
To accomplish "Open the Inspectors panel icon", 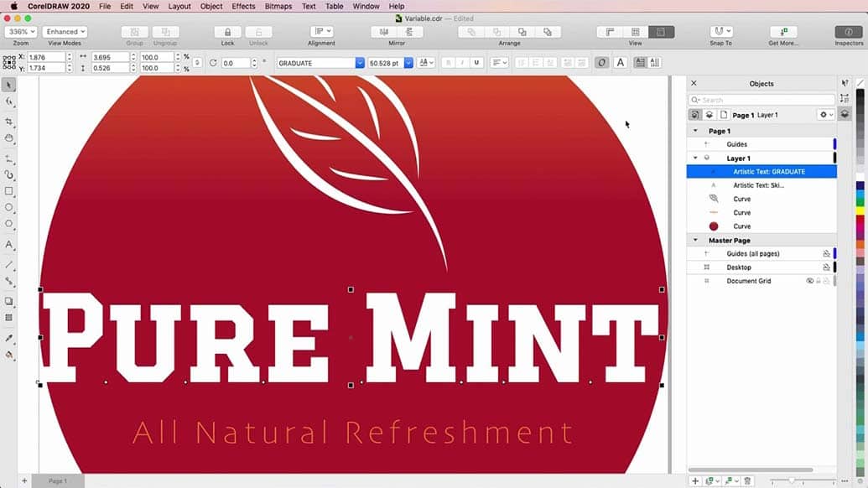I will tap(848, 32).
